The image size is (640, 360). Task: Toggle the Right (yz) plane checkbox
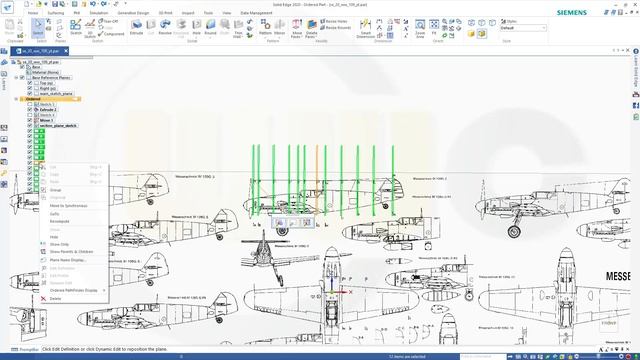pyautogui.click(x=30, y=88)
